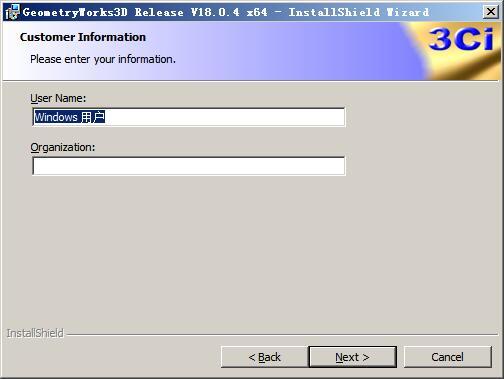504x379 pixels.
Task: Click the "Customer Information" heading
Action: click(x=83, y=37)
